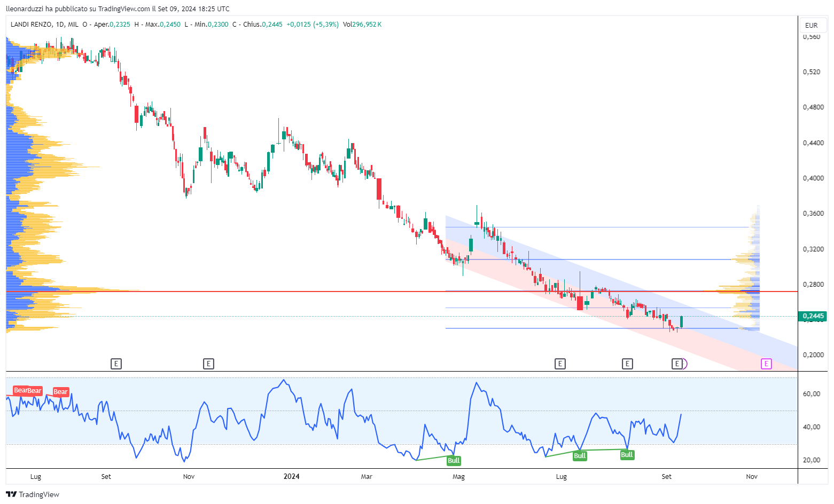This screenshot has height=504, width=834.
Task: Click the 0,520 price axis label
Action: click(x=812, y=72)
